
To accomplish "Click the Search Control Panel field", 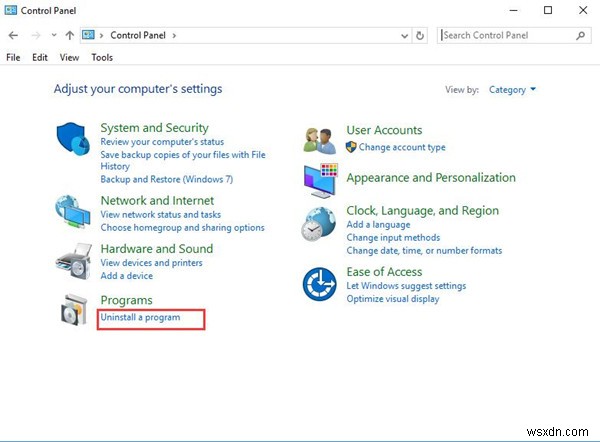I will (507, 35).
